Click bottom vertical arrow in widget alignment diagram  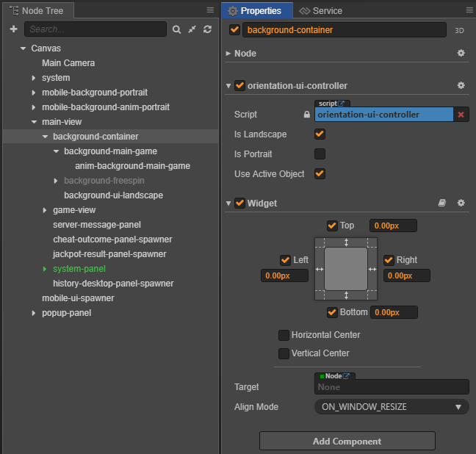pos(346,295)
